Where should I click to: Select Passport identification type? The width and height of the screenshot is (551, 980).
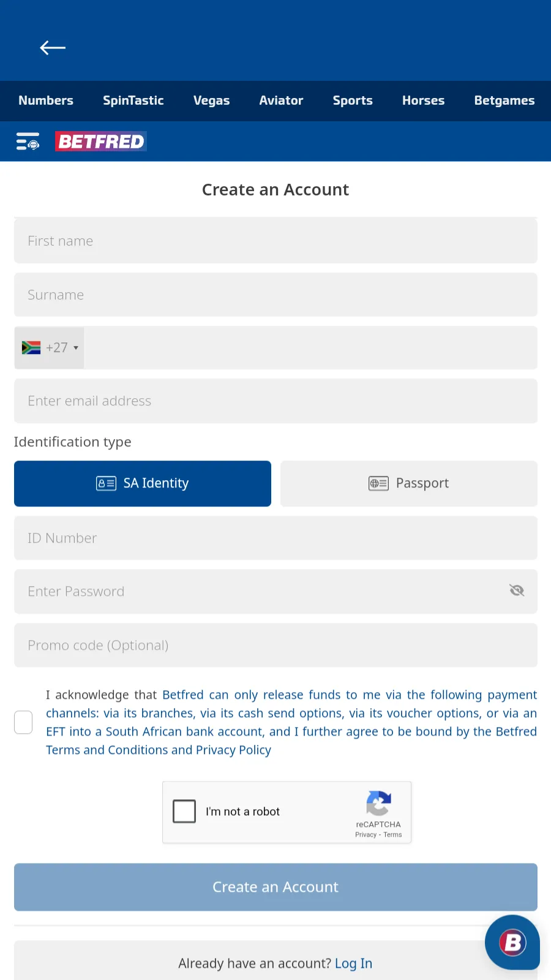click(408, 483)
